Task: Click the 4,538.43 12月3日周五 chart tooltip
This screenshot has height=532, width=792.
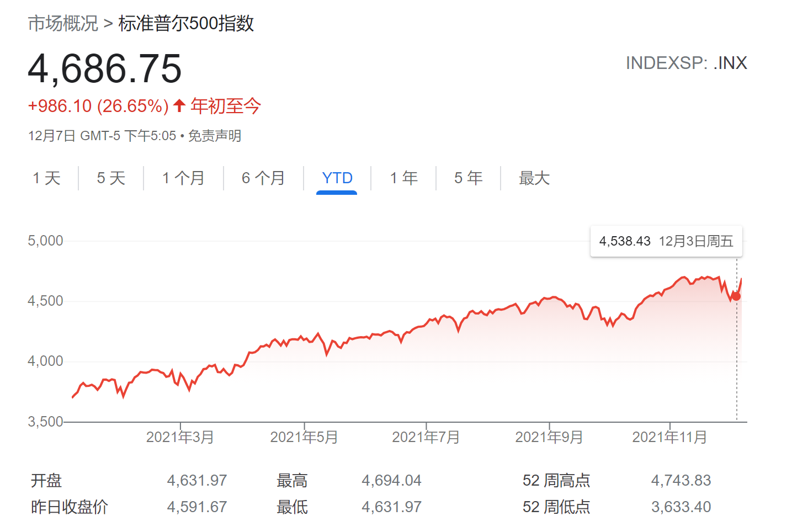Action: 666,241
